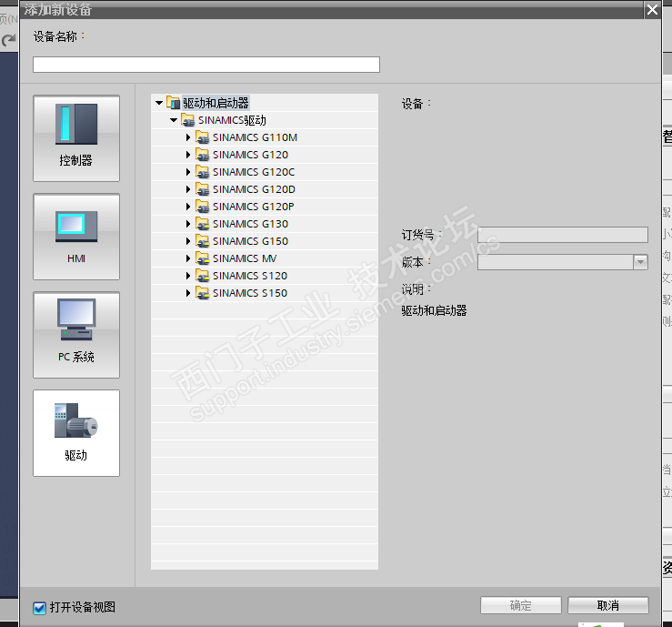Expand the SINAMICS G120 node
Viewport: 672px width, 627px height.
click(x=187, y=155)
